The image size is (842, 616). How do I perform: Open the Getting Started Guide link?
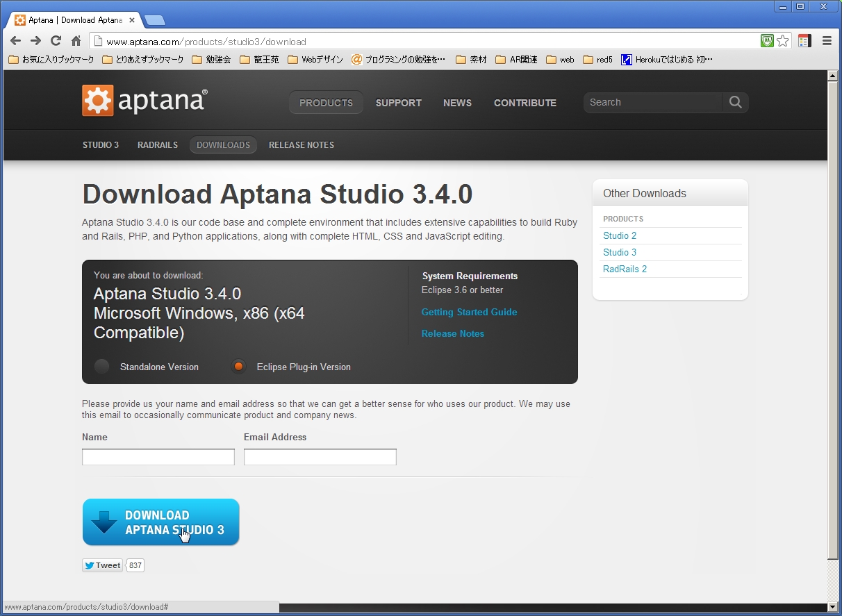[470, 313]
